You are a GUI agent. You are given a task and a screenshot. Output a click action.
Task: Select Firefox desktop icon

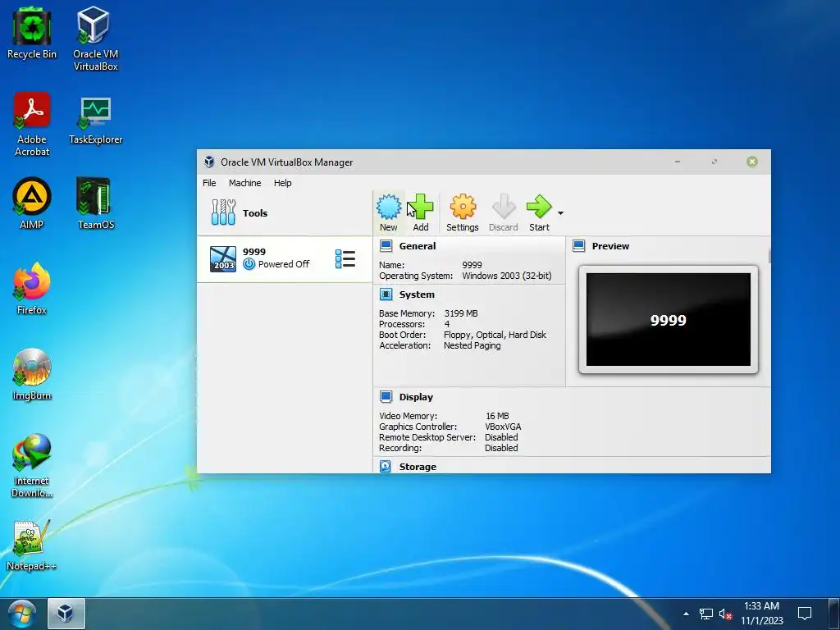[x=32, y=288]
